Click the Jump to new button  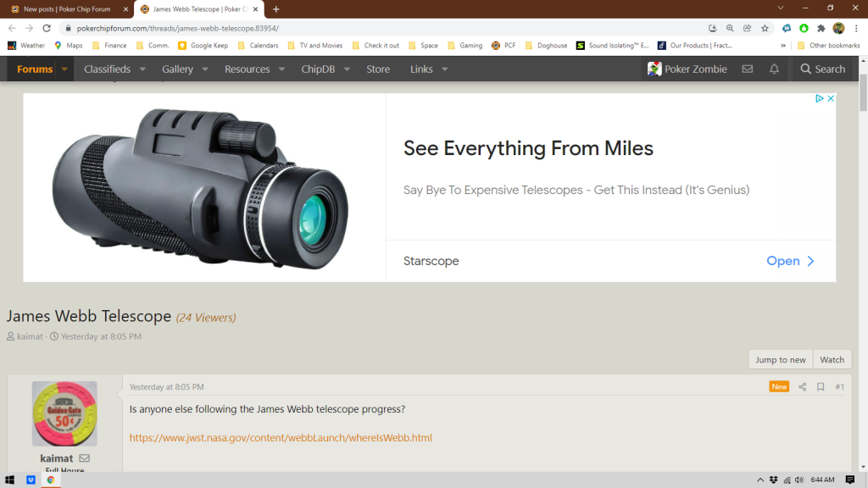click(781, 359)
